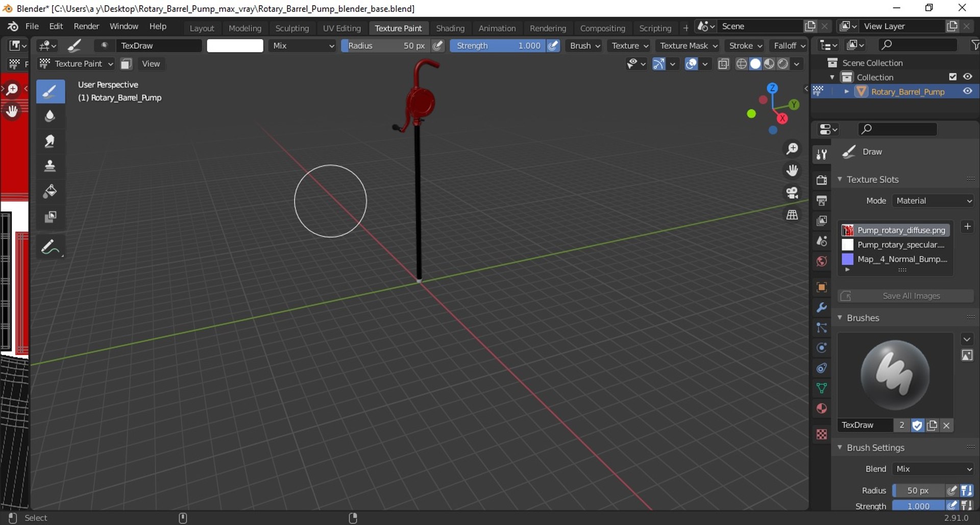Screen dimensions: 980x525
Task: Open Object properties tab
Action: pos(821,287)
